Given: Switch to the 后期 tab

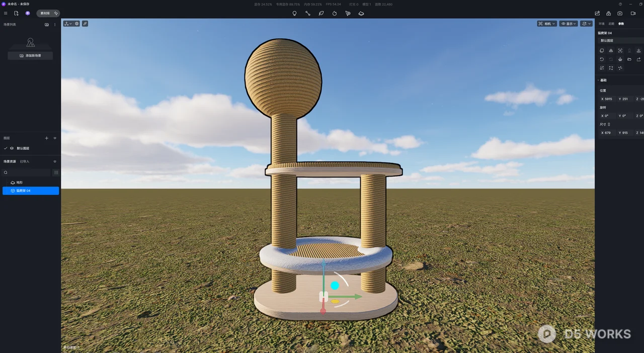Looking at the screenshot, I should [611, 24].
